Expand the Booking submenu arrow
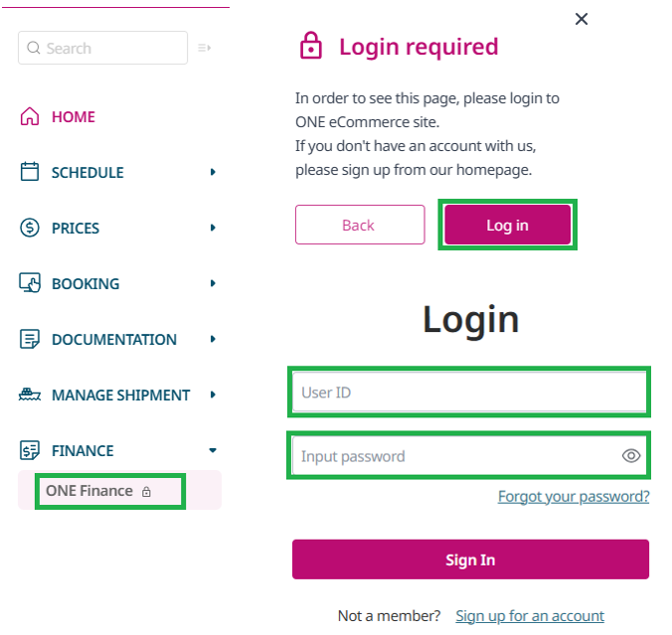This screenshot has width=672, height=635. (x=213, y=283)
